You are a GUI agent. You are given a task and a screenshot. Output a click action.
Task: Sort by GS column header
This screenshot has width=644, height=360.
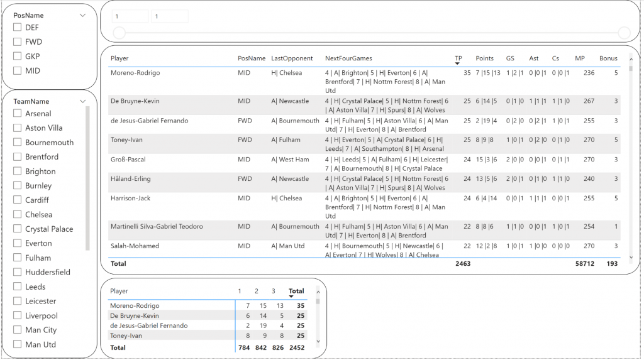tap(510, 58)
